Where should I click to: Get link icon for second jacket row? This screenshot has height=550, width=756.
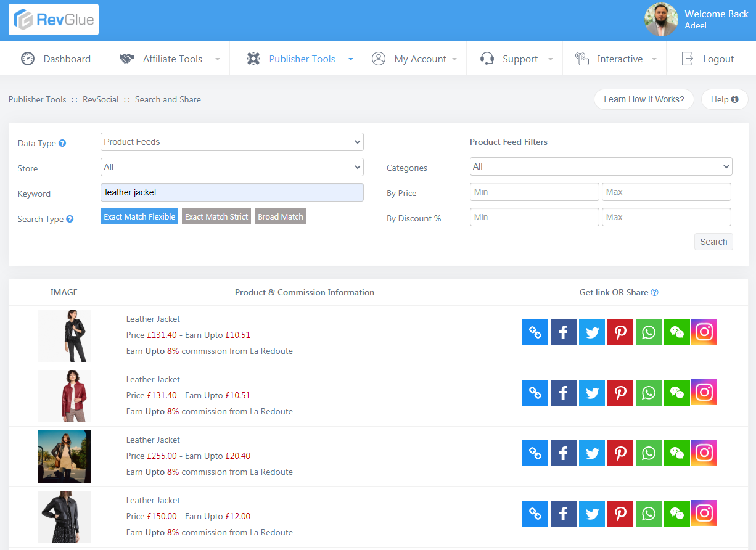pyautogui.click(x=535, y=393)
